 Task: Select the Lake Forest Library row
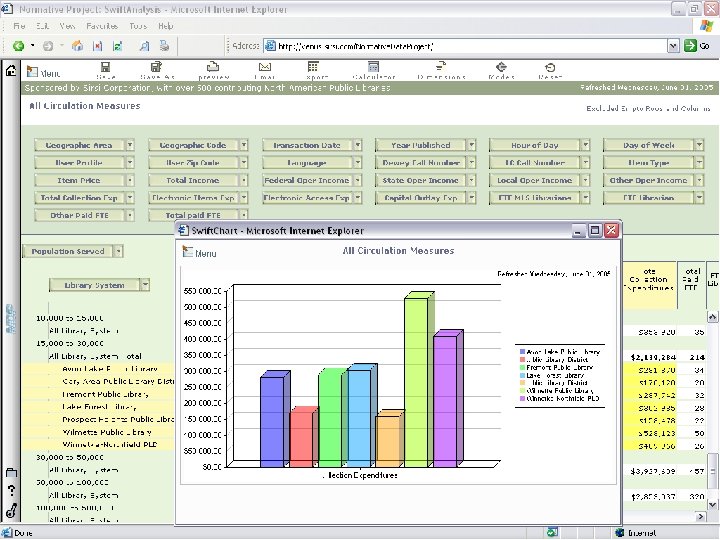(x=99, y=407)
